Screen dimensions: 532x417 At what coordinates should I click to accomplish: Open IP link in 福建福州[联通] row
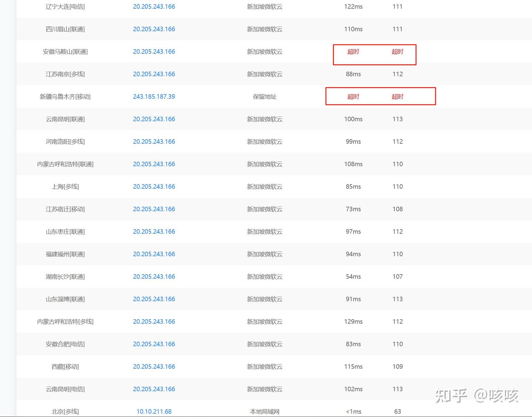(x=154, y=254)
